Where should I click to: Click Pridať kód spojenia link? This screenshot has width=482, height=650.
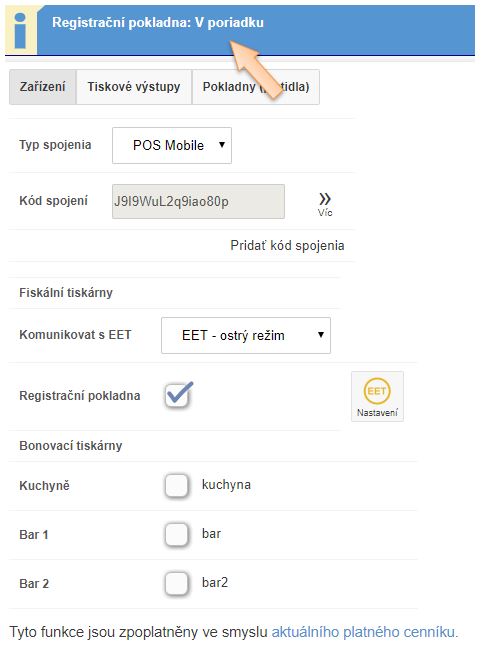click(x=287, y=245)
